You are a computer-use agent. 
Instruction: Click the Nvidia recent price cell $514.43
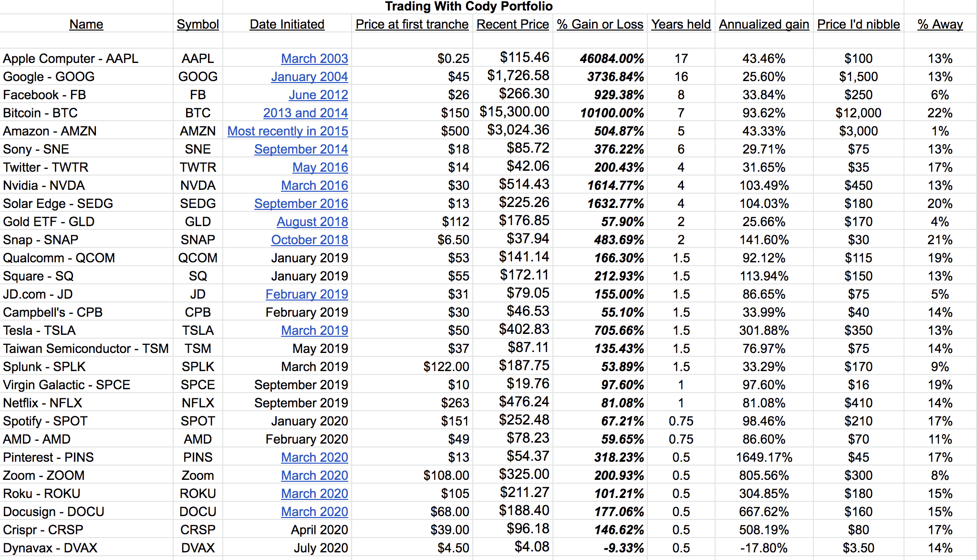coord(524,185)
